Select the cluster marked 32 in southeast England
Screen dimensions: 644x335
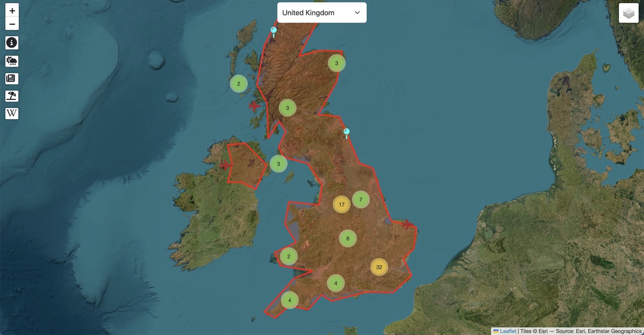tap(379, 266)
